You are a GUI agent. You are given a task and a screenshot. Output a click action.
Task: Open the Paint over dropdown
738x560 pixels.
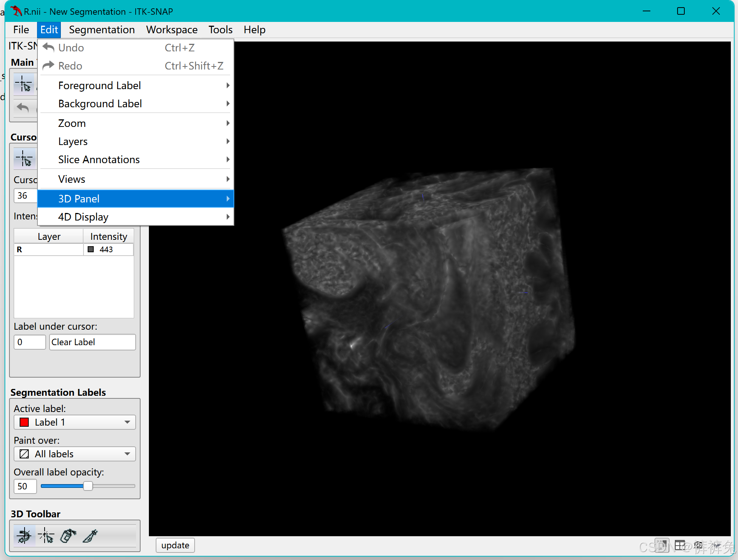click(x=74, y=454)
